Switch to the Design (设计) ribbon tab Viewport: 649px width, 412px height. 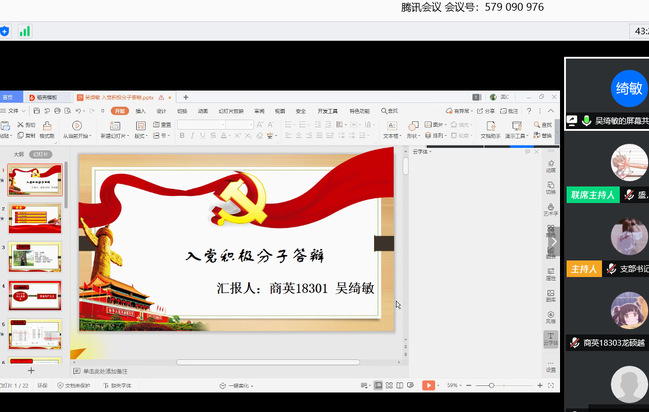(161, 111)
